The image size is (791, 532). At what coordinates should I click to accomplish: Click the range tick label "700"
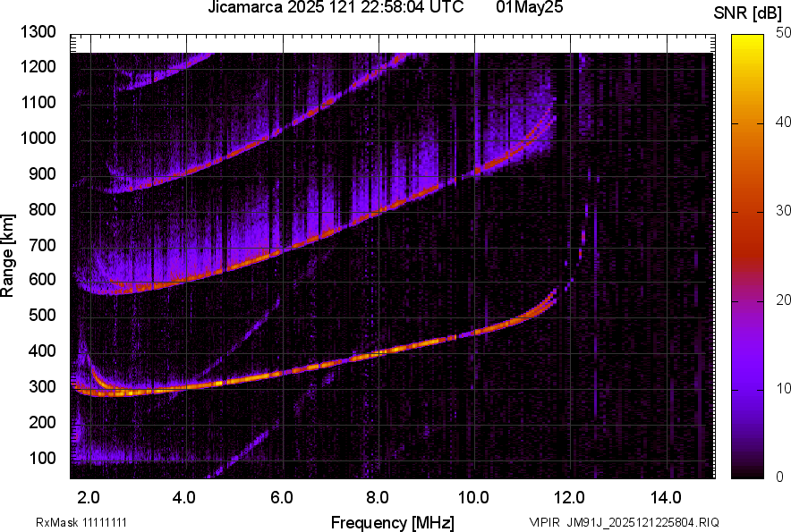(x=42, y=245)
